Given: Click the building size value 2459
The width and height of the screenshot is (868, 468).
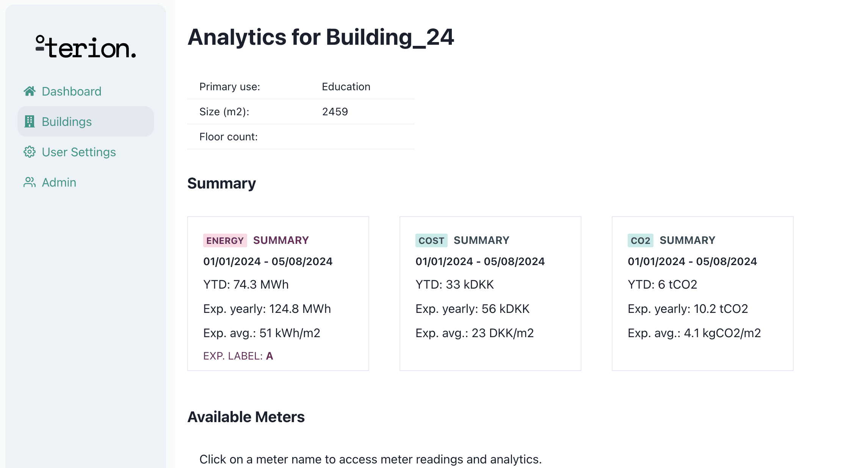Looking at the screenshot, I should click(x=335, y=112).
